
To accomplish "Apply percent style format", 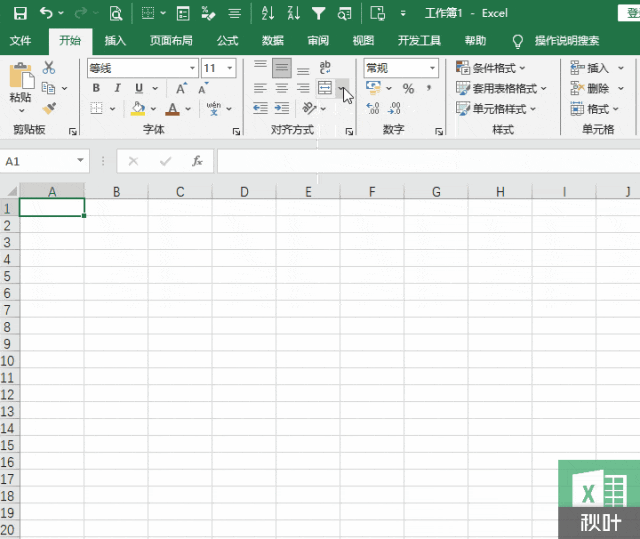I will coord(409,89).
